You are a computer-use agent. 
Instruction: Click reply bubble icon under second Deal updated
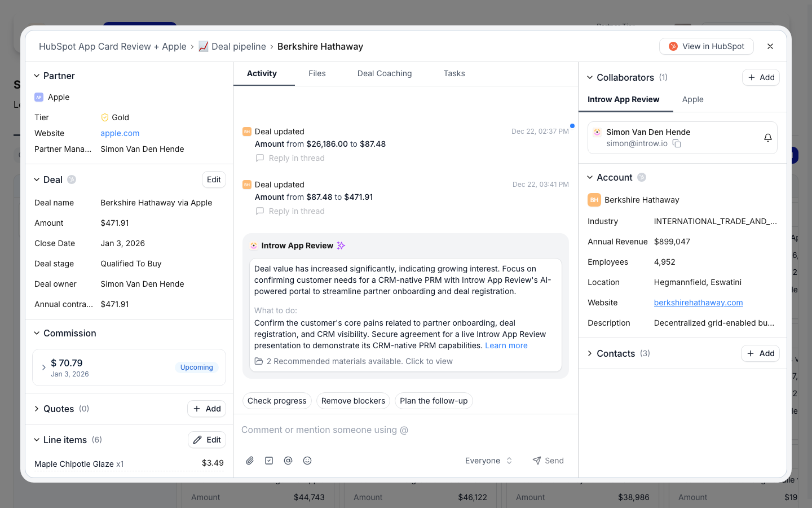[260, 211]
